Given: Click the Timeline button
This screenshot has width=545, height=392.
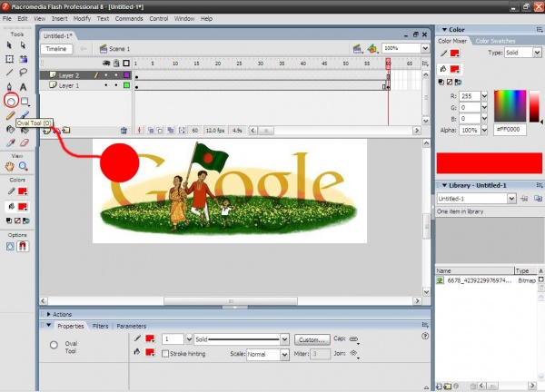Looking at the screenshot, I should (56, 48).
